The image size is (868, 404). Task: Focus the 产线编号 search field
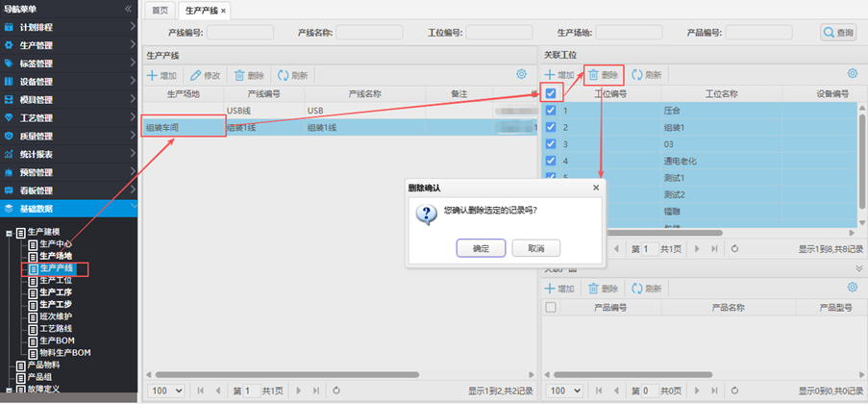pyautogui.click(x=240, y=33)
